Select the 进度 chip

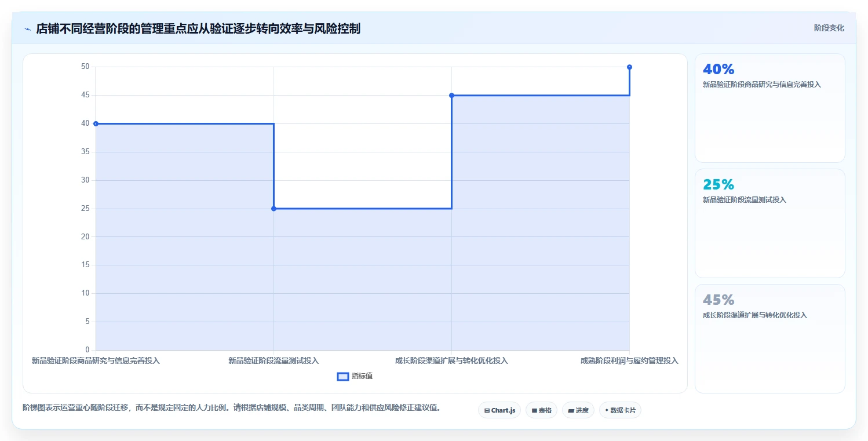[578, 410]
